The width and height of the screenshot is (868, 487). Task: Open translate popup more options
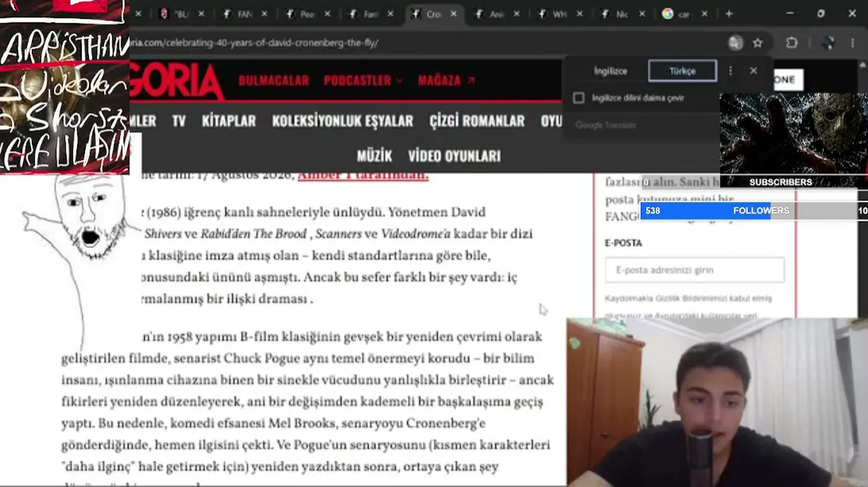click(730, 70)
